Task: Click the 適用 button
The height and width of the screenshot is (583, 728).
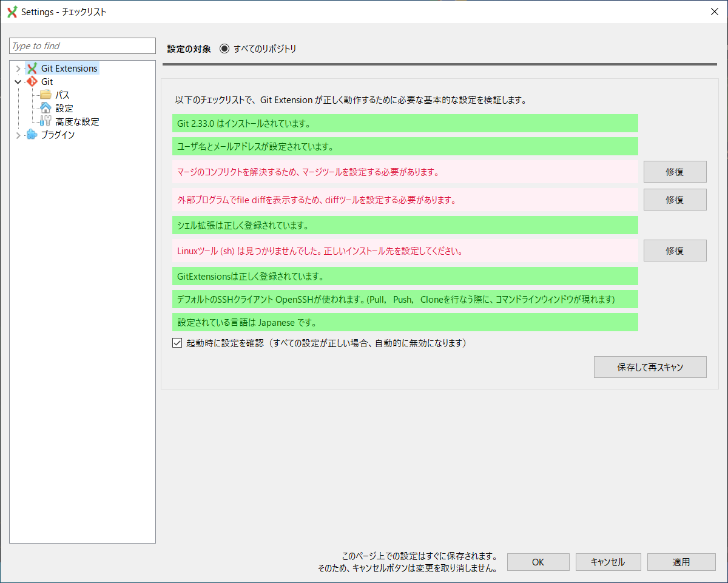Action: tap(681, 562)
